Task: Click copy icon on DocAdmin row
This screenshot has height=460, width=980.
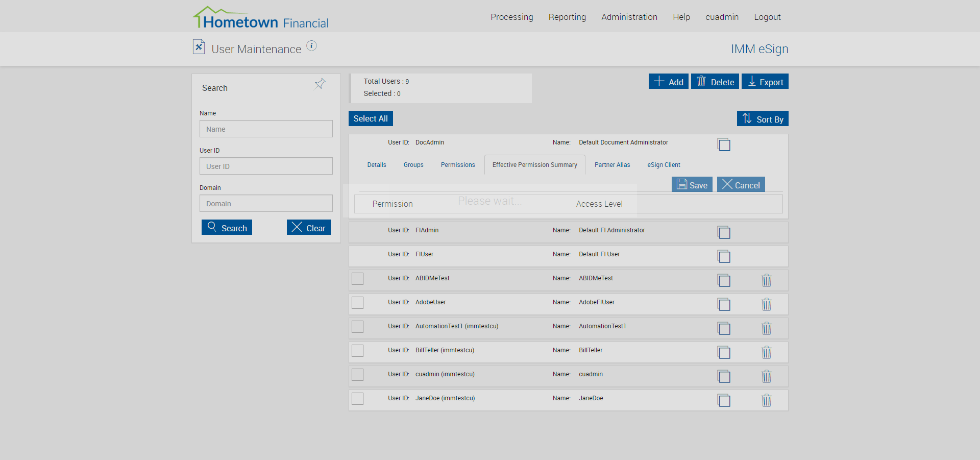Action: pyautogui.click(x=724, y=144)
